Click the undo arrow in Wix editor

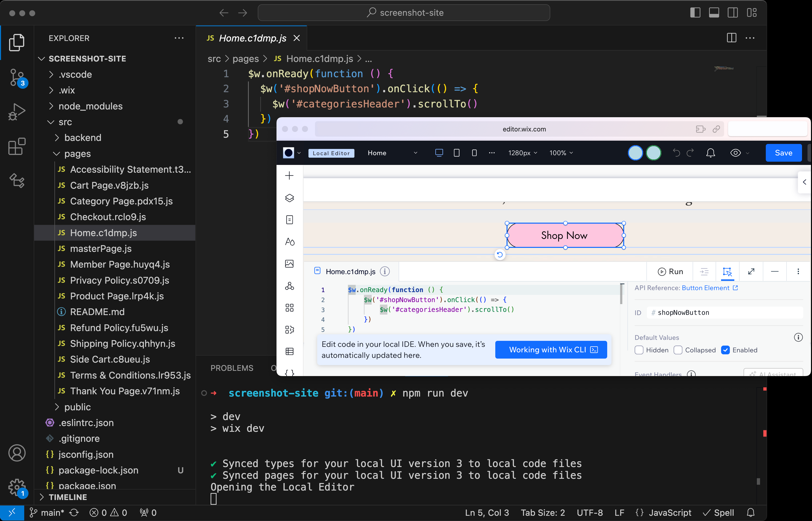click(676, 153)
